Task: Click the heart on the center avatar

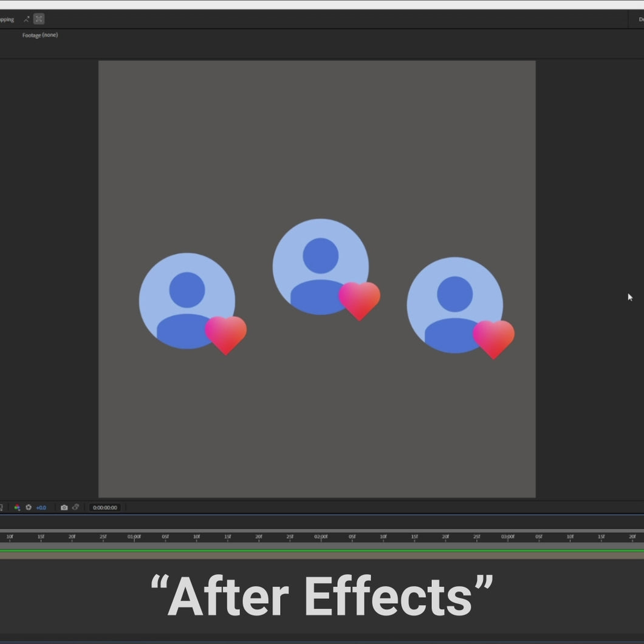Action: pyautogui.click(x=359, y=300)
